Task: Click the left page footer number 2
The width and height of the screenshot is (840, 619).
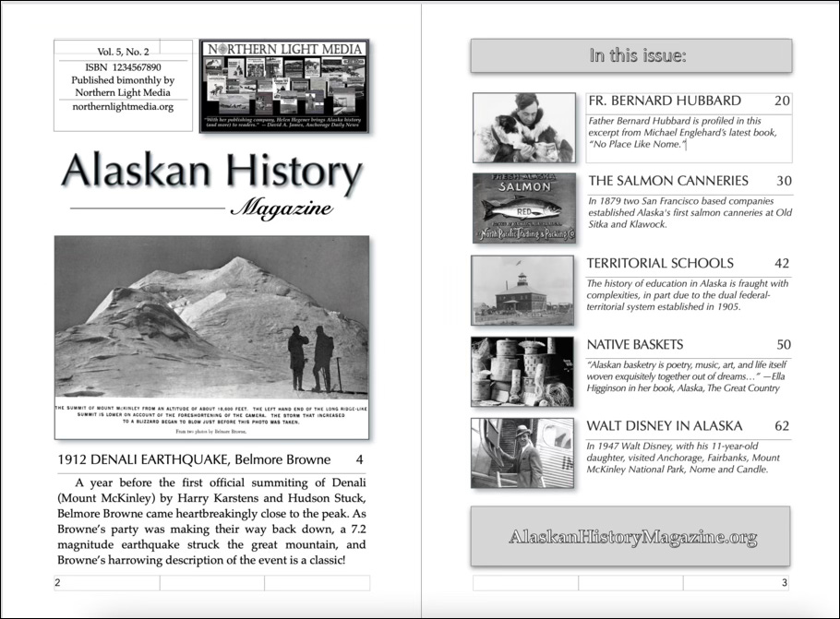Action: pyautogui.click(x=58, y=583)
